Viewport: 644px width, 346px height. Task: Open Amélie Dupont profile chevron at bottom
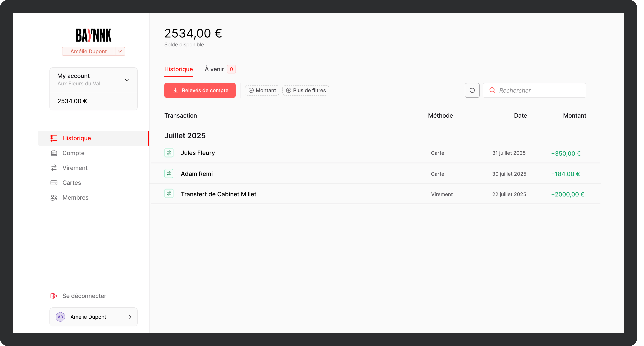coord(130,317)
